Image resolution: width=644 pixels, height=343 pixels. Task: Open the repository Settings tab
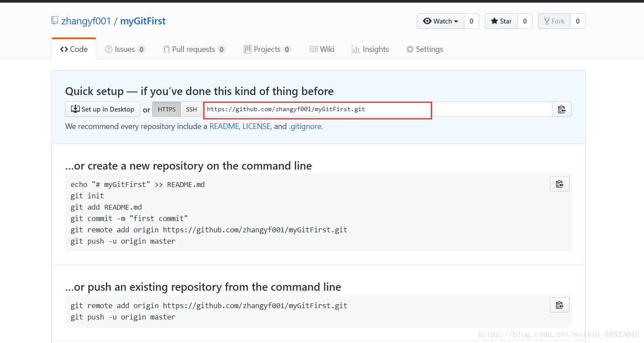(x=425, y=49)
